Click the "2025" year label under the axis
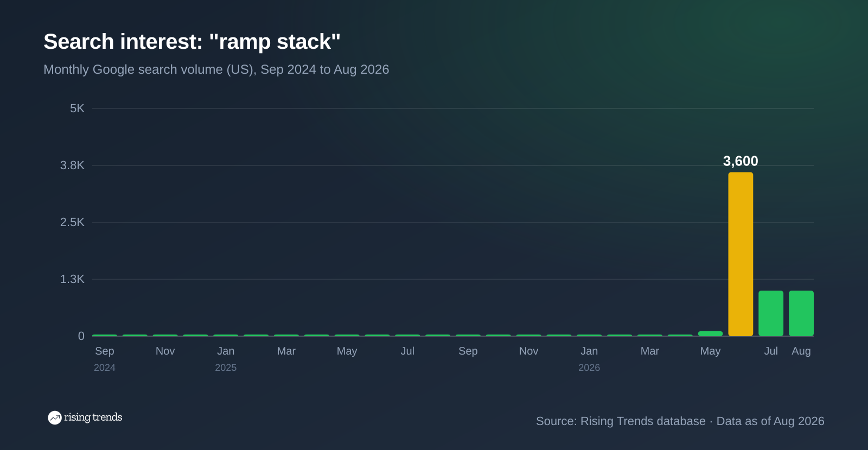868x450 pixels. pos(226,368)
